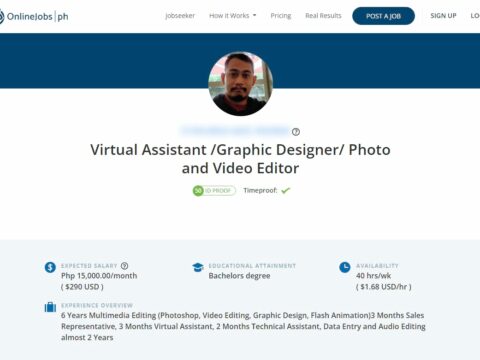Select the 'Php 15,000.00/month' salary text
The width and height of the screenshot is (480, 360).
[99, 276]
